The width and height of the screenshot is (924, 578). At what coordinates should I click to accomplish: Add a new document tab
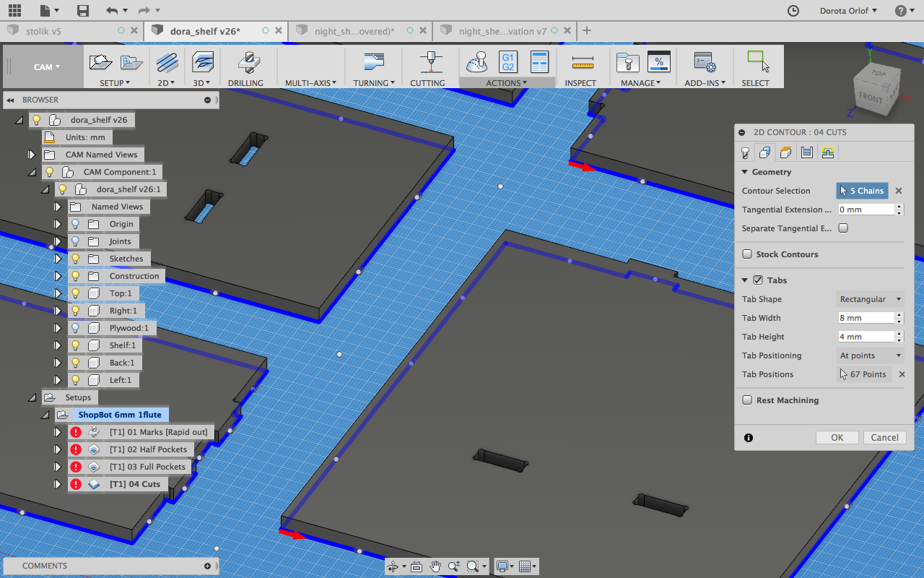[587, 30]
